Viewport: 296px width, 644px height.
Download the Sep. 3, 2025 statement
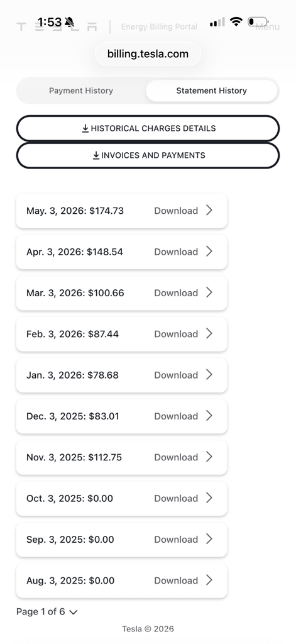point(176,539)
